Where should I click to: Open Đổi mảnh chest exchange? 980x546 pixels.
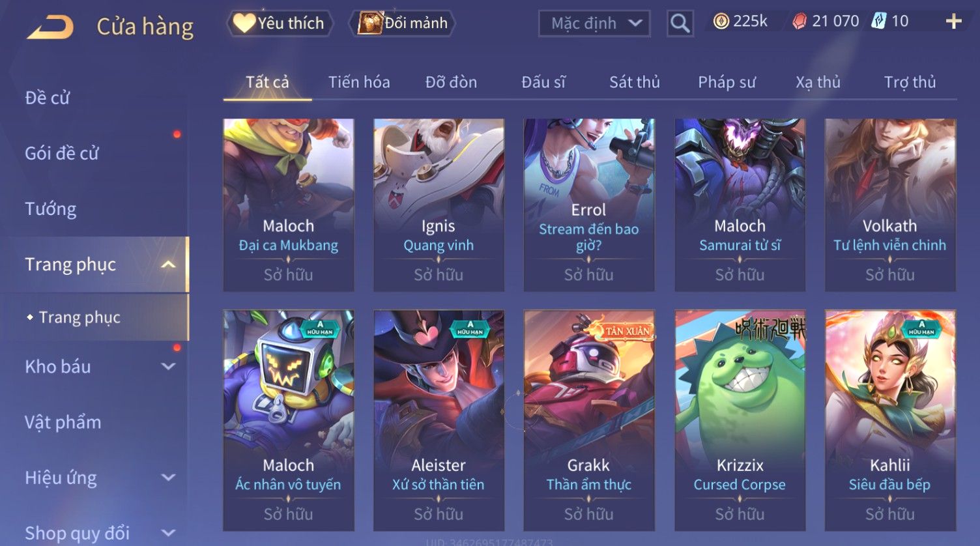pos(401,23)
